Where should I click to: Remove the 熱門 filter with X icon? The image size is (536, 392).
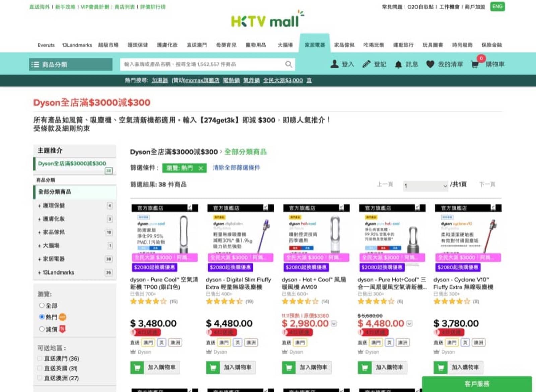tap(201, 168)
